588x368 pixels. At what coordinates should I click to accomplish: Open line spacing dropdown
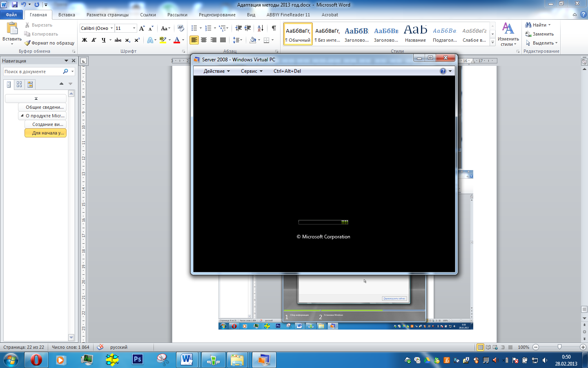point(238,40)
